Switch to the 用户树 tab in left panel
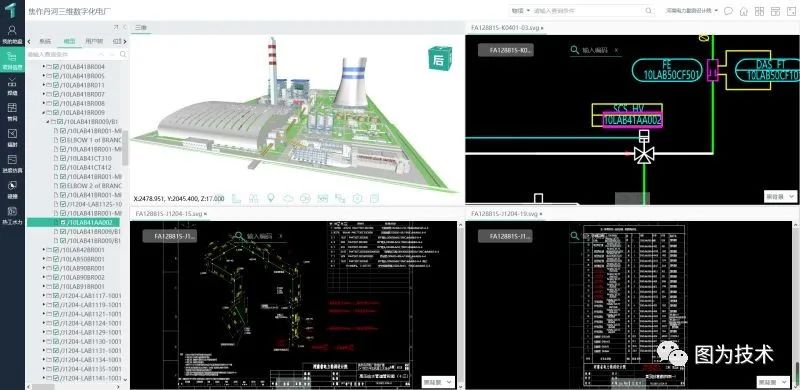The width and height of the screenshot is (800, 390). (93, 41)
